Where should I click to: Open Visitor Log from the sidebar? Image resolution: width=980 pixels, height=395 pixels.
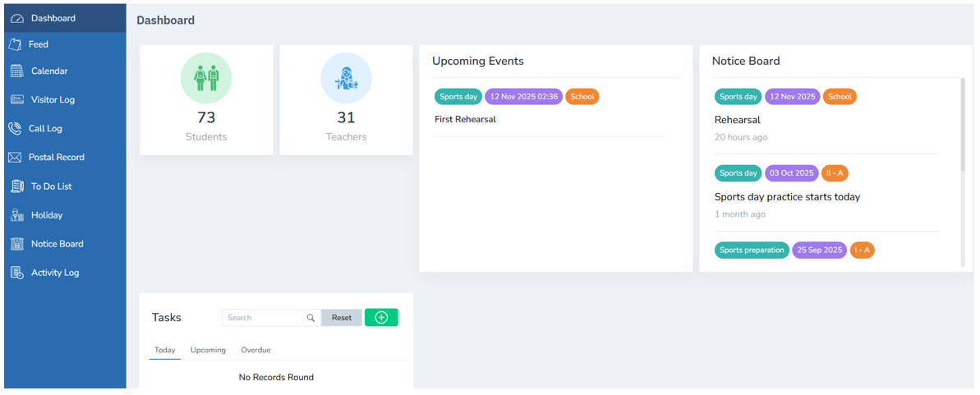[x=65, y=99]
